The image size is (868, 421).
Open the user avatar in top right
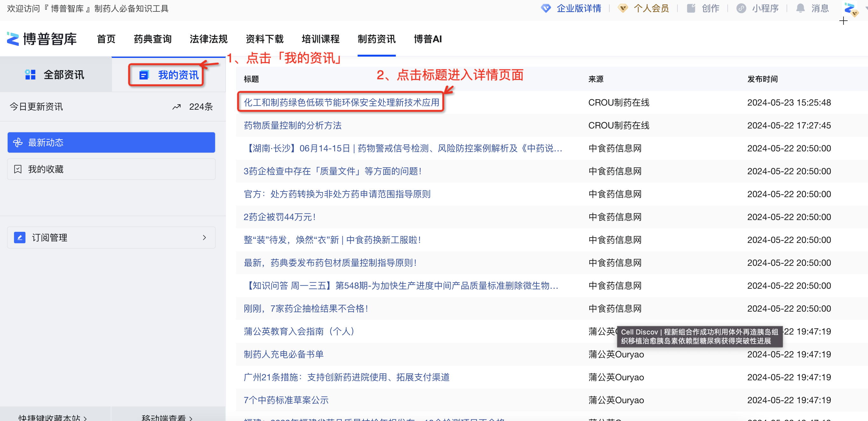point(850,9)
